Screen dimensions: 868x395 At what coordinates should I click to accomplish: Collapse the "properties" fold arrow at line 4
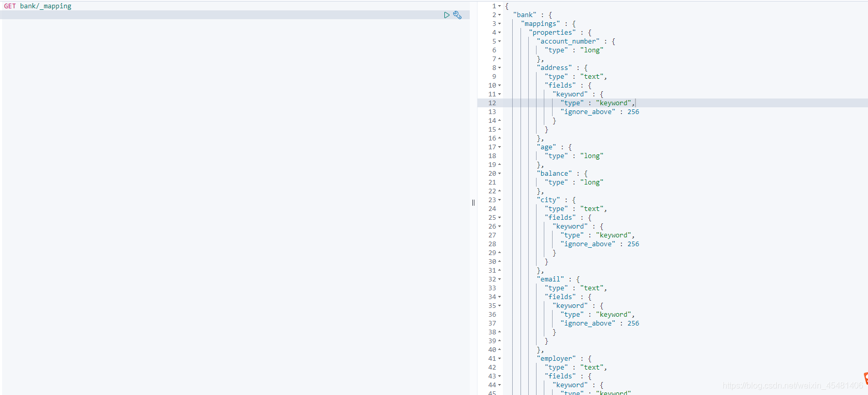pyautogui.click(x=500, y=33)
